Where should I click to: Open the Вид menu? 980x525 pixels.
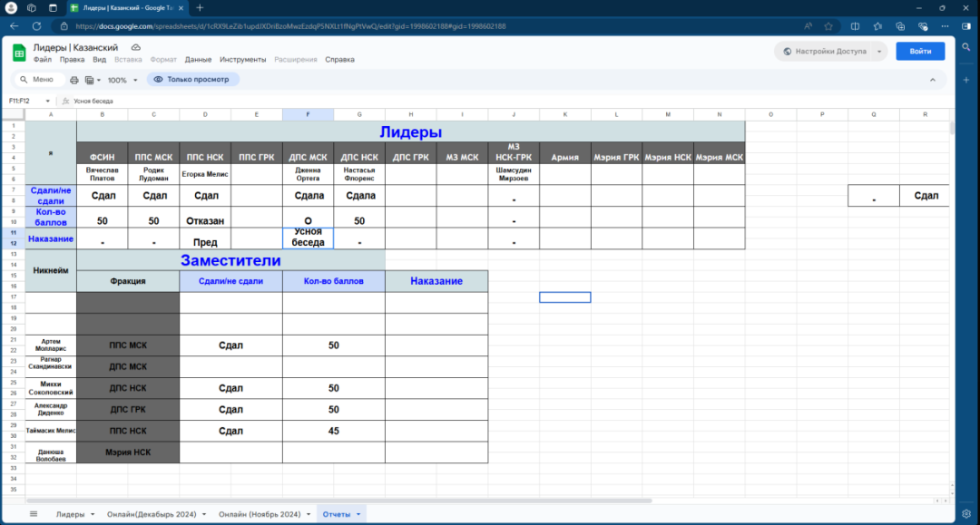point(100,60)
